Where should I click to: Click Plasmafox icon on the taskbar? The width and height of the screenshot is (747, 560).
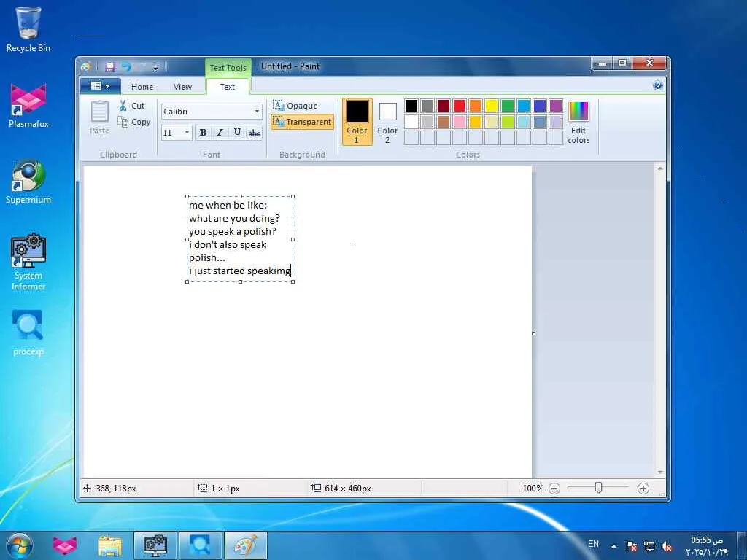pos(65,545)
